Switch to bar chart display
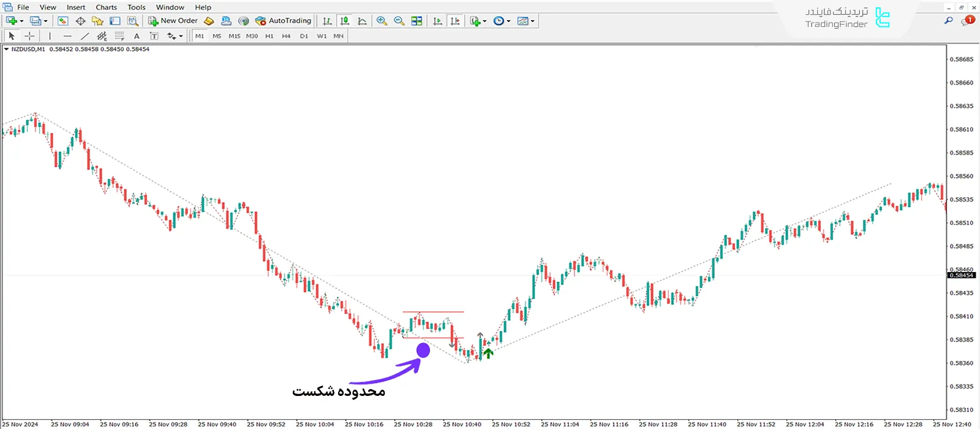 pyautogui.click(x=327, y=21)
